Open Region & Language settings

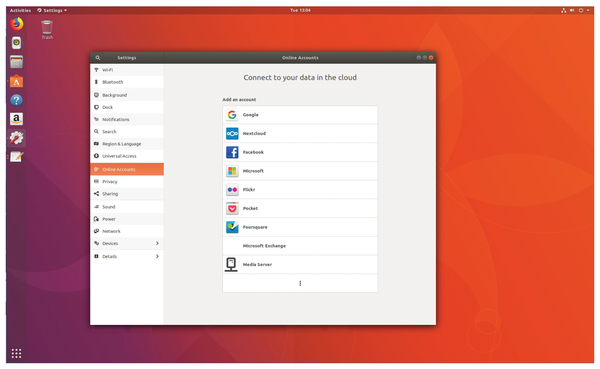[127, 144]
